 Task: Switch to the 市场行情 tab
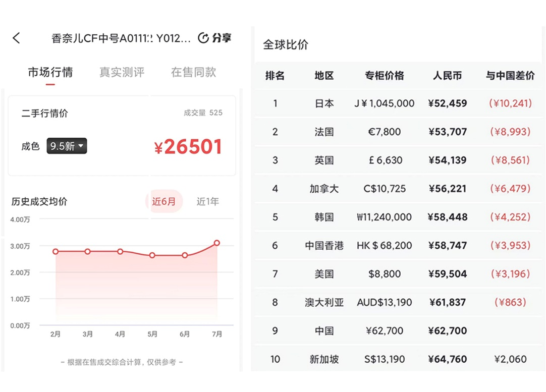pos(50,72)
